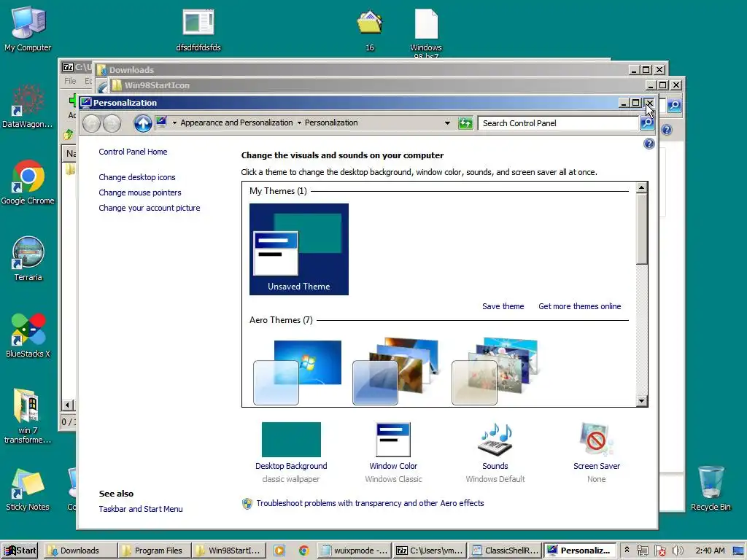Show hidden tray icons arrow
The width and height of the screenshot is (747, 560).
point(627,550)
